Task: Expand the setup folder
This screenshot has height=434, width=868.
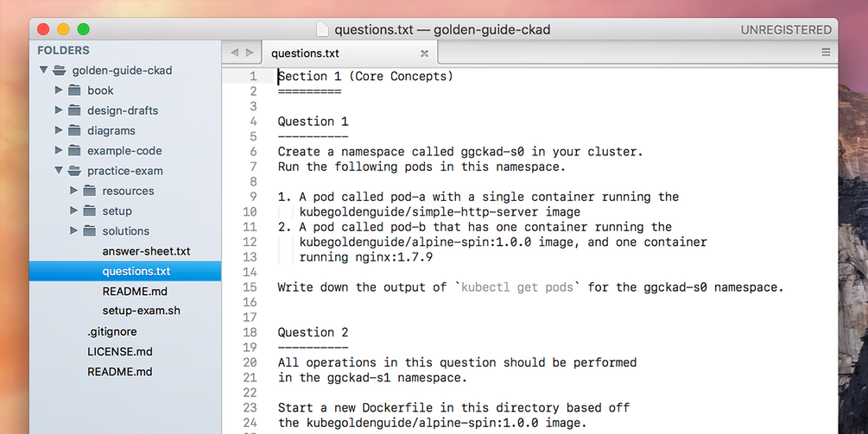Action: coord(73,211)
